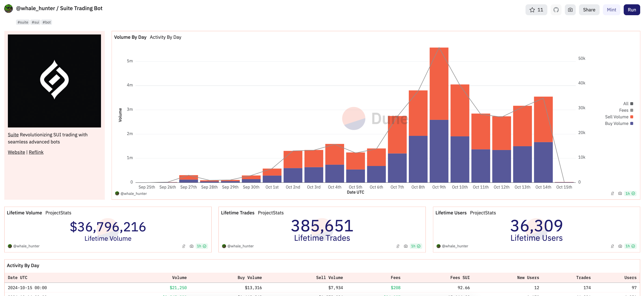Viewport: 644px width, 296px height.
Task: Click the Run button
Action: (x=632, y=10)
